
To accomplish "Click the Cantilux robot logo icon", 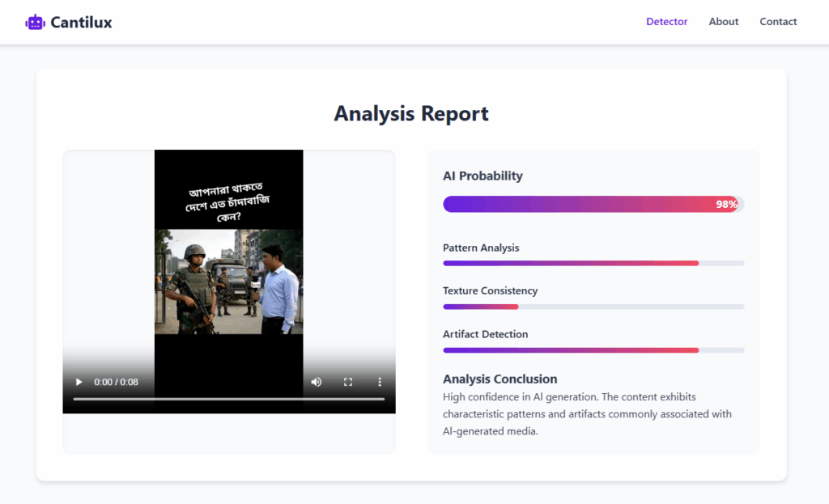I will tap(35, 22).
